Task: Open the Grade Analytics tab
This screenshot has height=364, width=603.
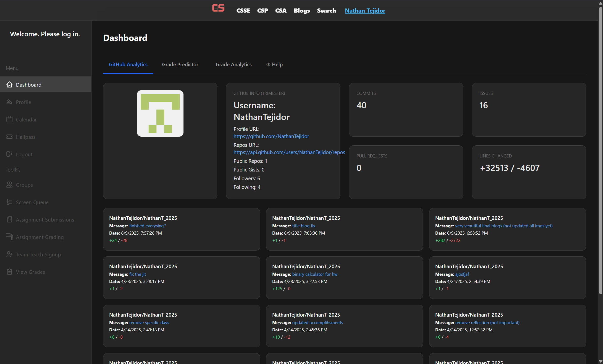Action: (x=233, y=65)
